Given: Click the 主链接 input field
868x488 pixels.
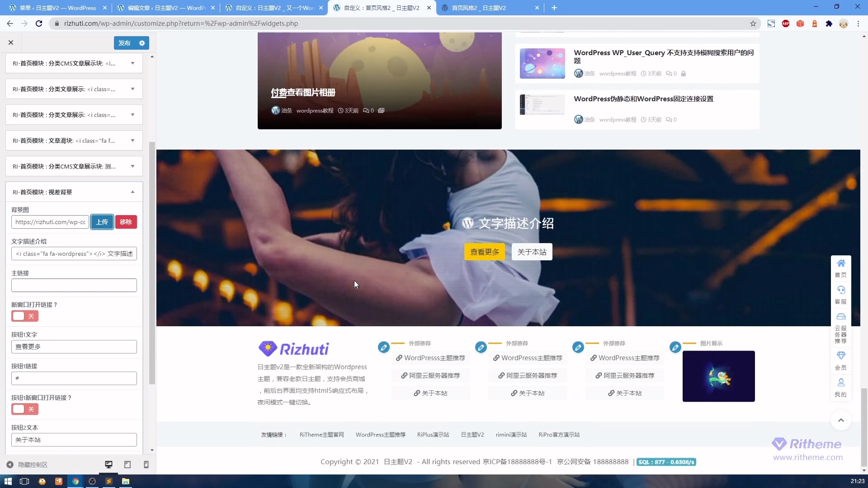Looking at the screenshot, I should [74, 285].
